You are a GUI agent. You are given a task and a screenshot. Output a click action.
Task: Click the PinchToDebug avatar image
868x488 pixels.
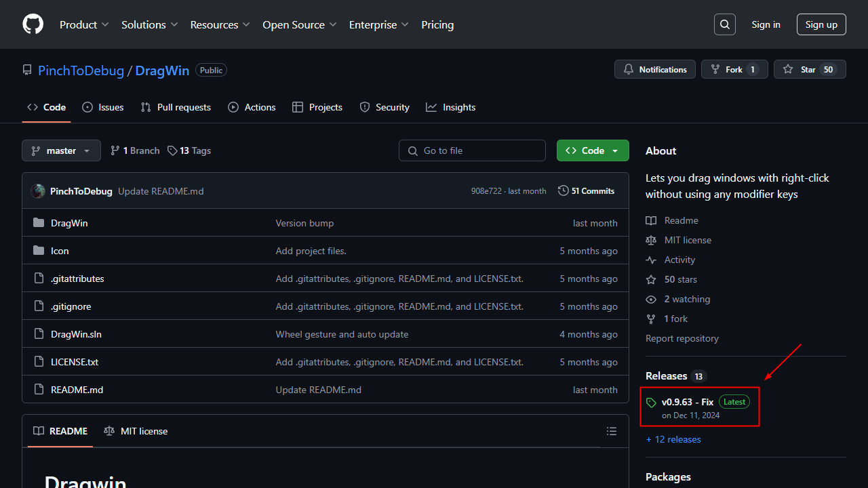38,191
